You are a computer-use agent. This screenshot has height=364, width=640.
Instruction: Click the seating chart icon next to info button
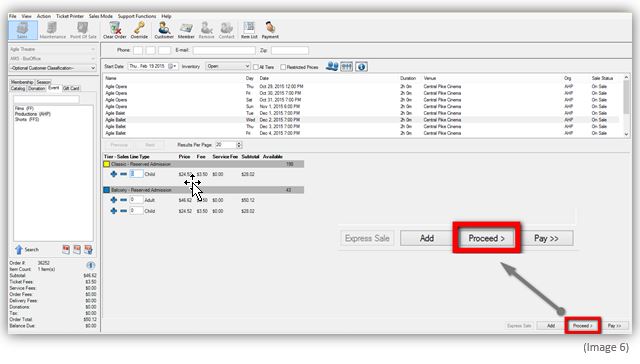click(347, 66)
